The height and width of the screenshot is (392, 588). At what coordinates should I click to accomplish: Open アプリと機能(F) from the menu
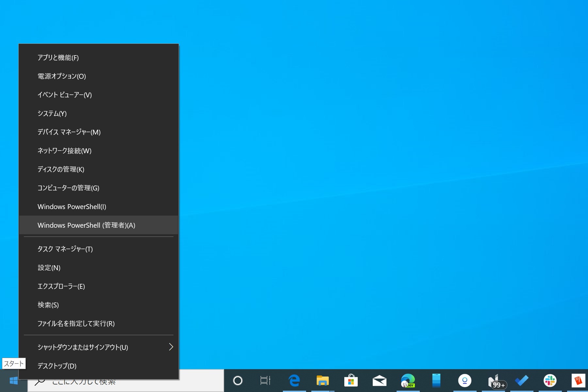(x=98, y=58)
